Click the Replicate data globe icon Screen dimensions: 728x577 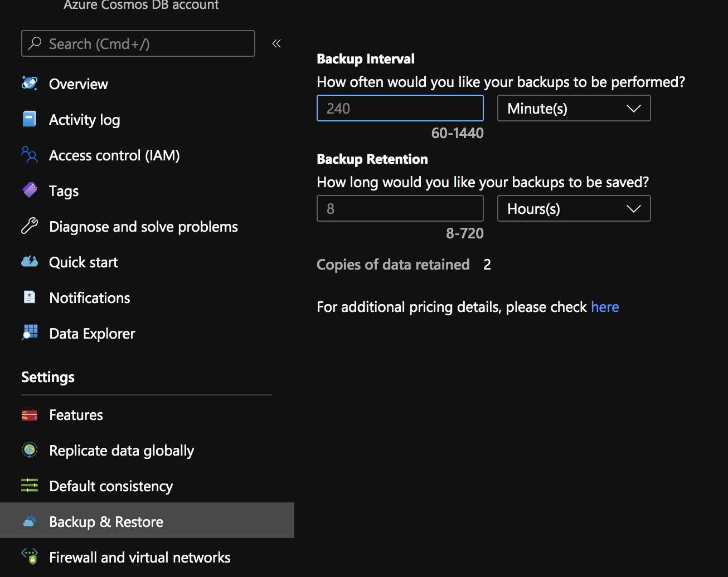pos(30,450)
